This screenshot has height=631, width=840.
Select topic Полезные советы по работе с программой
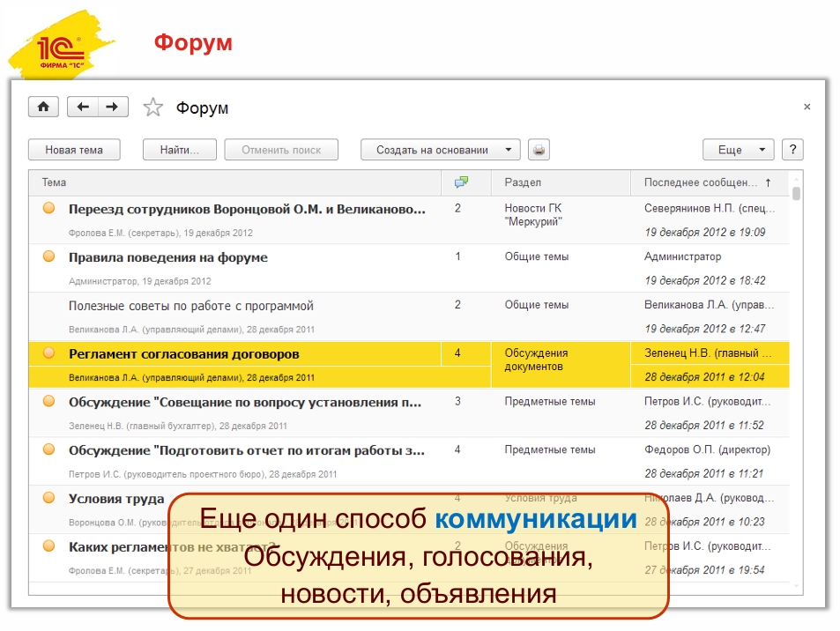pos(191,306)
